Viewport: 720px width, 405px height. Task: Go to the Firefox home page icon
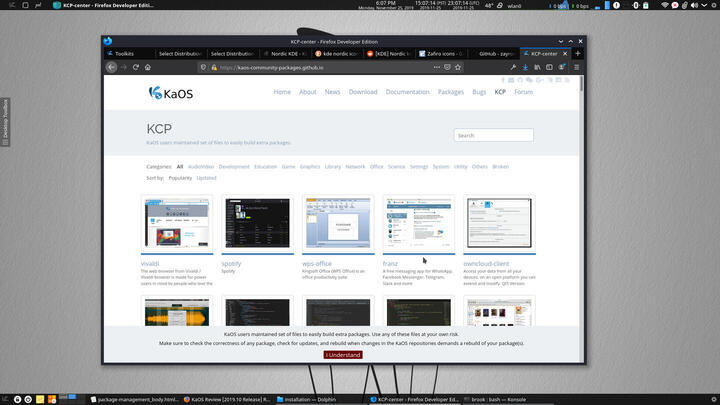point(148,67)
